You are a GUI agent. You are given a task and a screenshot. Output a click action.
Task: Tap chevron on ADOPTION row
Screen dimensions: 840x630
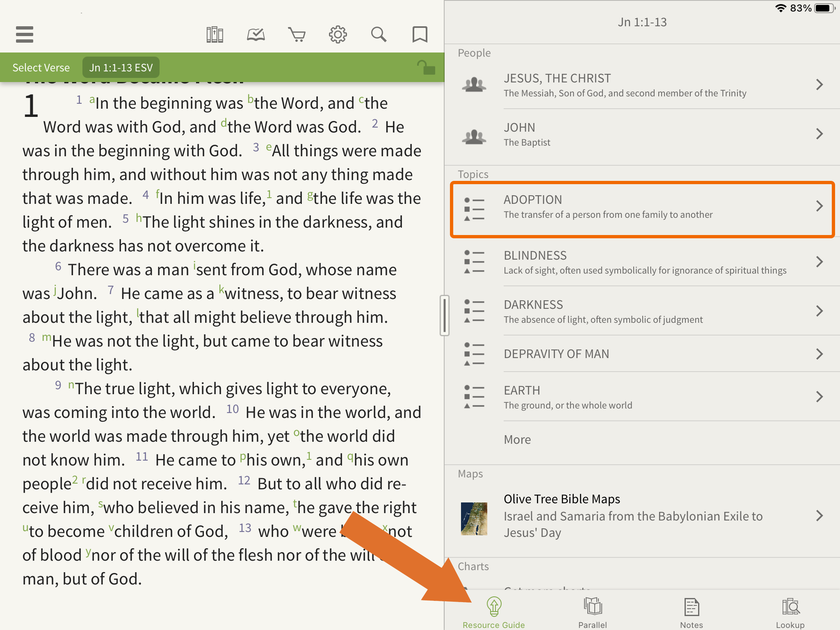pyautogui.click(x=819, y=206)
